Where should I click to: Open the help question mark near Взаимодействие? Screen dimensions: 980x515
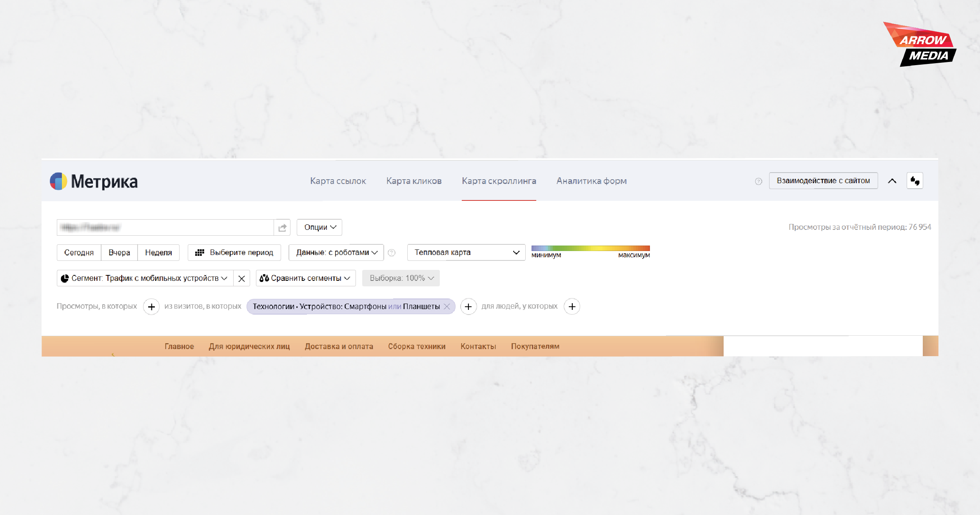(x=759, y=181)
